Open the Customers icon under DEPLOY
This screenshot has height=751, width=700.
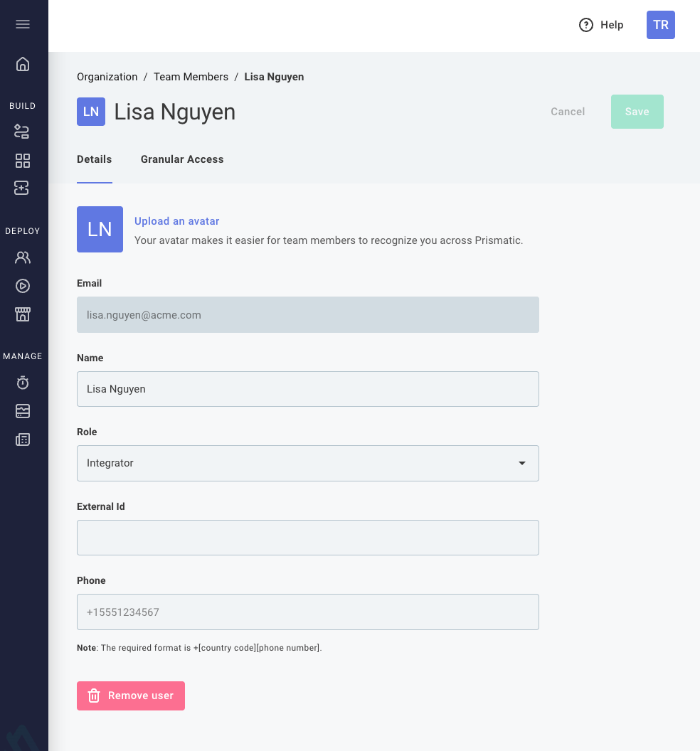tap(23, 257)
